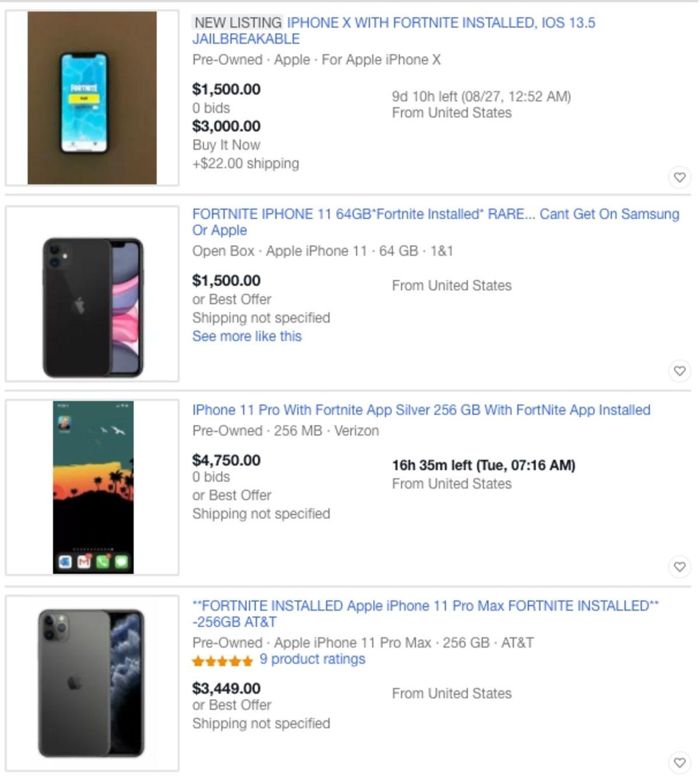
Task: Click the $4,750.00 price text
Action: (x=226, y=460)
